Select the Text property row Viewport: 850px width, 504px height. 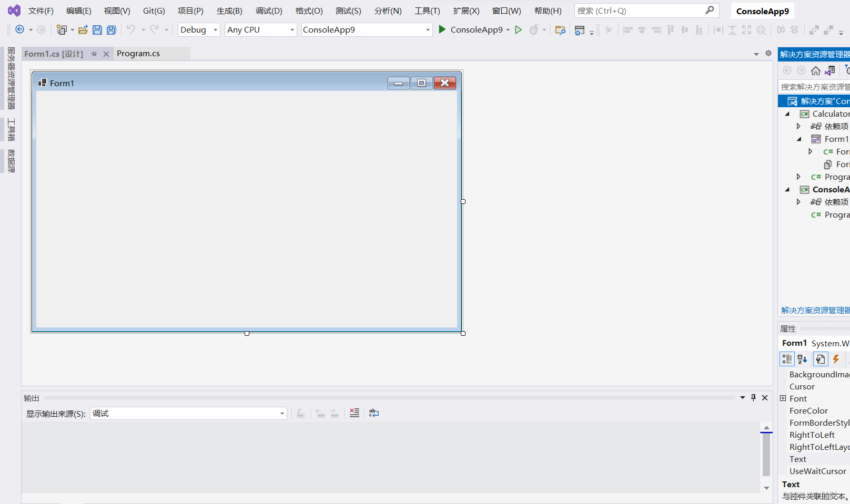(814, 459)
